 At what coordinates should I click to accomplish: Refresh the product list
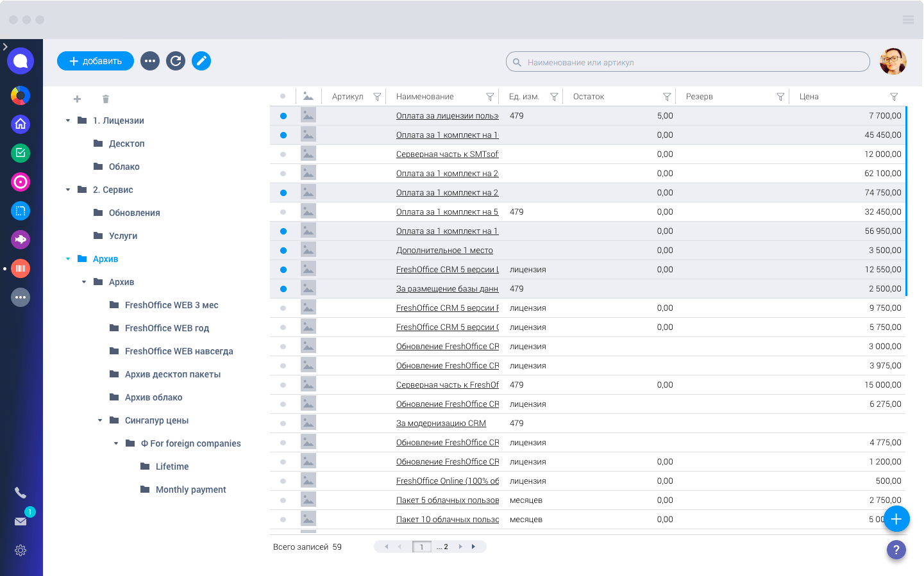176,61
